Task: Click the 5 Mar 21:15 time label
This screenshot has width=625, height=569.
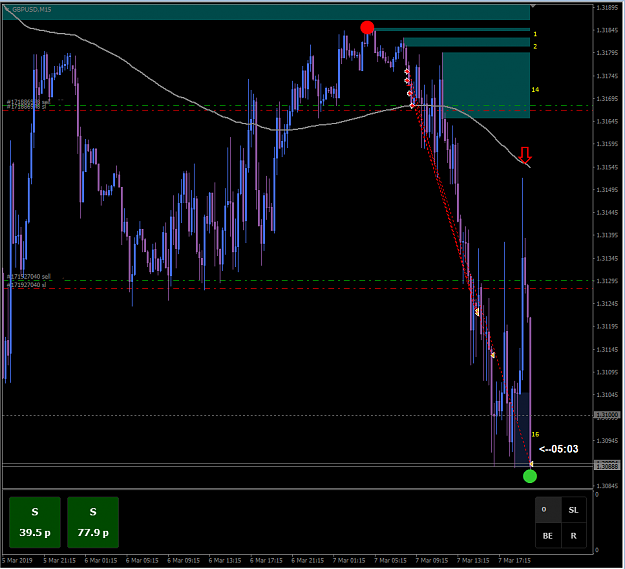Action: click(x=59, y=561)
